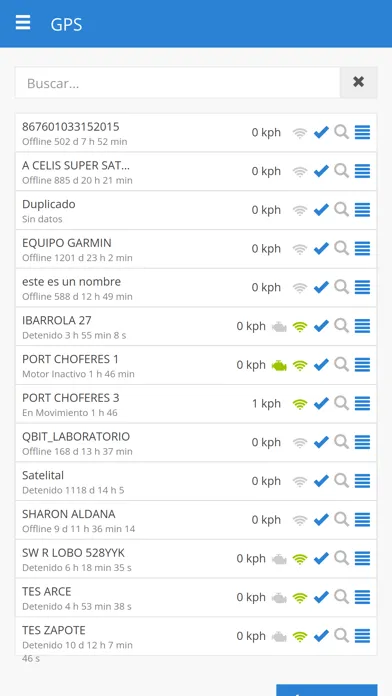Toggle checkmark for 867601033152015 device

(x=321, y=132)
